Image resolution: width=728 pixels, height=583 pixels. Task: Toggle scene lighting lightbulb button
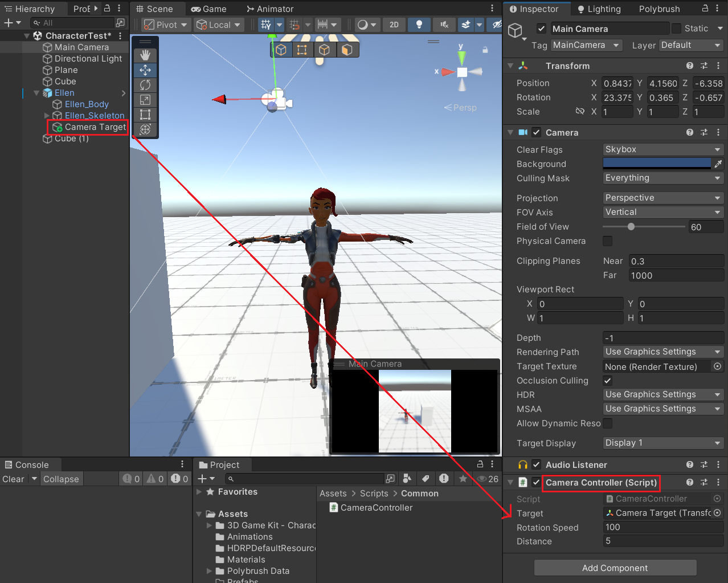tap(419, 25)
